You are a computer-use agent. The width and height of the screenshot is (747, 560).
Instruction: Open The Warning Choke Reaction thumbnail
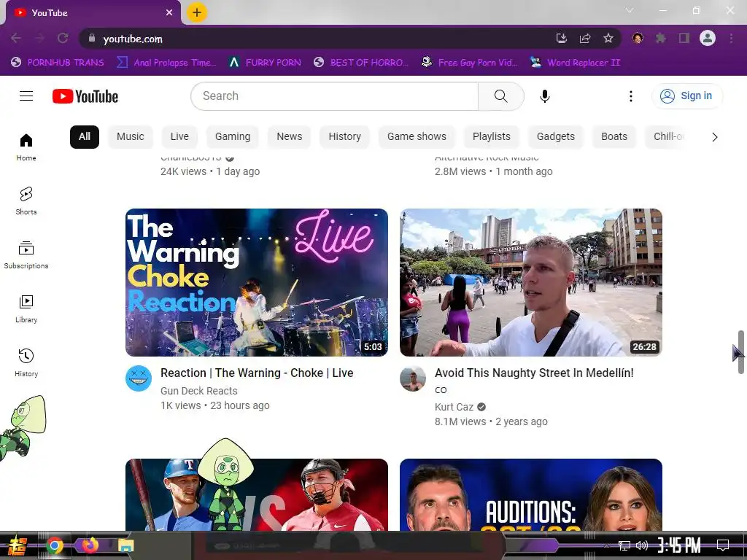click(257, 282)
